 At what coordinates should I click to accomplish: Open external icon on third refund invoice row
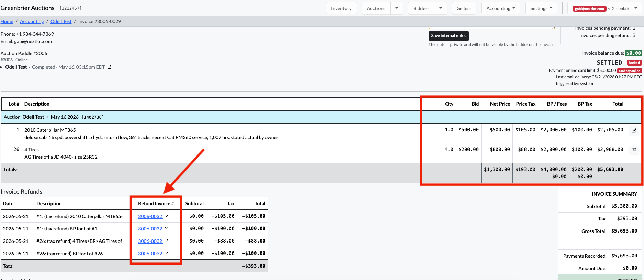(x=167, y=241)
